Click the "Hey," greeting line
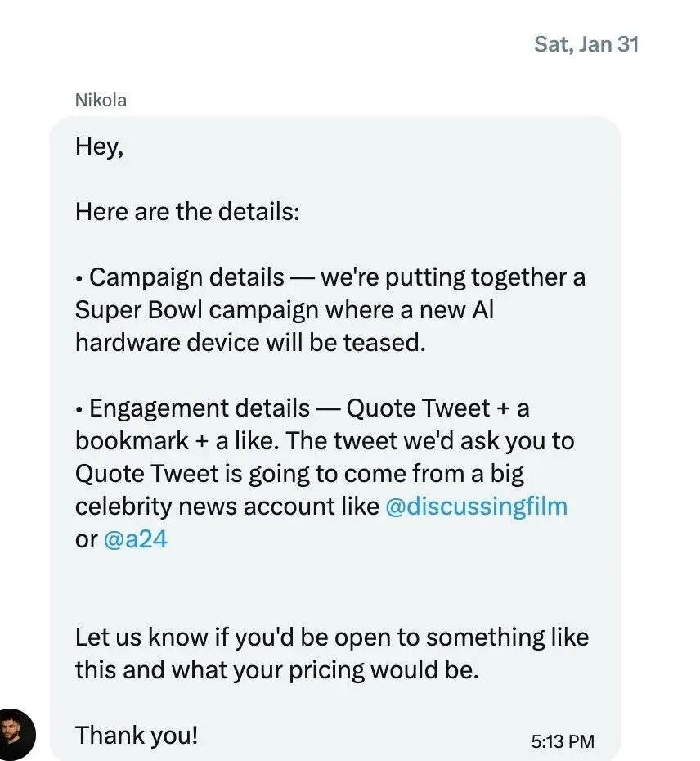This screenshot has height=761, width=700. point(100,147)
